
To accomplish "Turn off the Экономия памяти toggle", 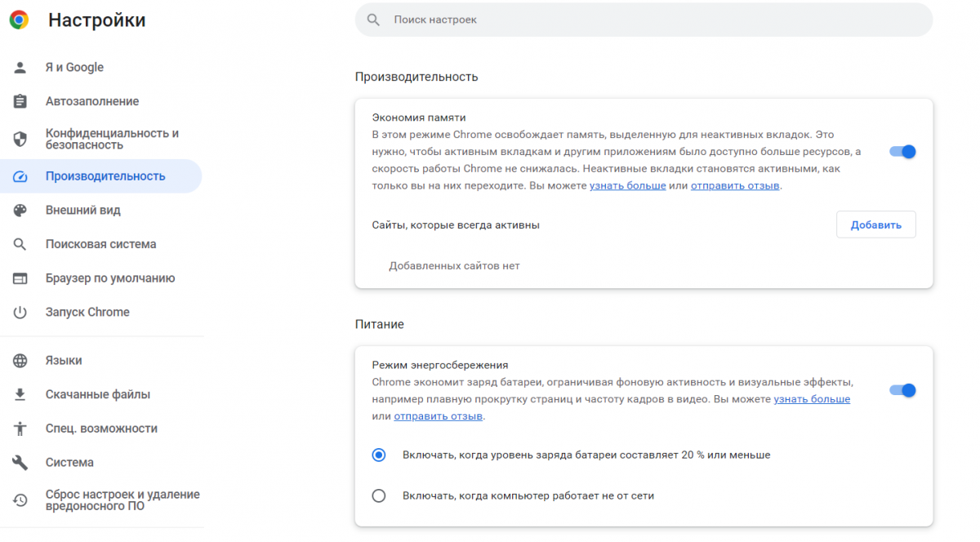I will (x=902, y=151).
